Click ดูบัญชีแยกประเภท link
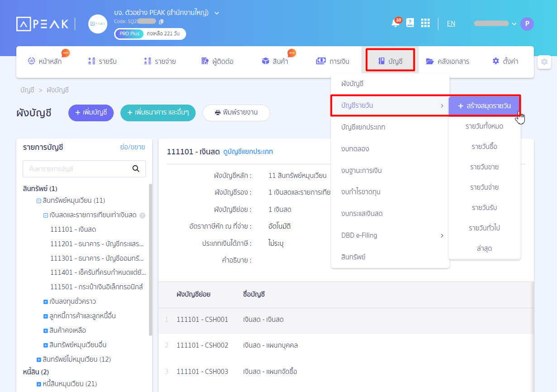The image size is (557, 392). [x=248, y=152]
